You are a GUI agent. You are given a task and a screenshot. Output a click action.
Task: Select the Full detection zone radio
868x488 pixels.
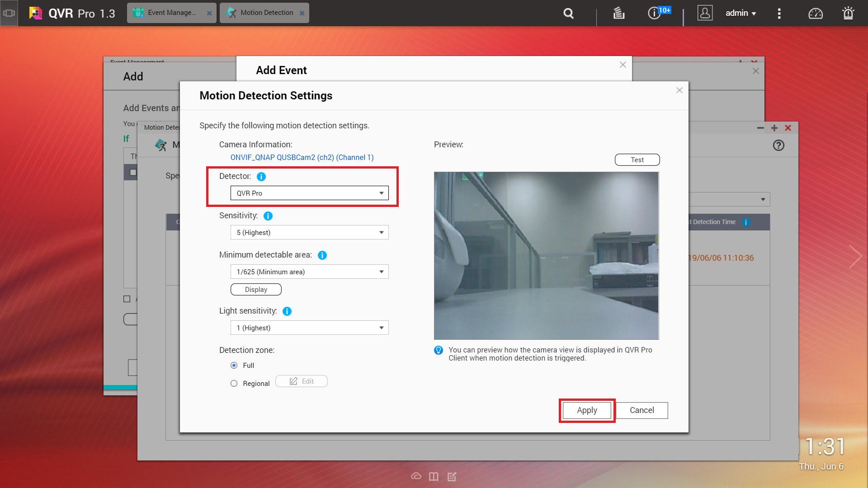pyautogui.click(x=234, y=365)
